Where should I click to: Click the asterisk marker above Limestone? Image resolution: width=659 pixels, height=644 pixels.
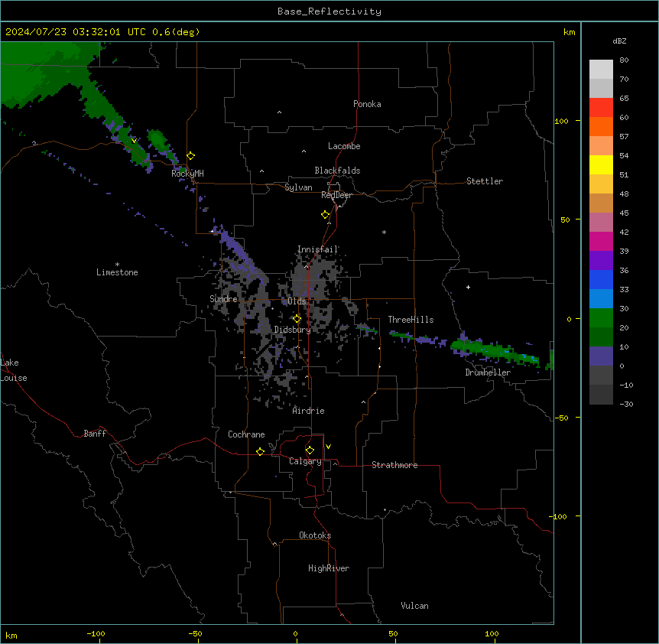click(117, 265)
